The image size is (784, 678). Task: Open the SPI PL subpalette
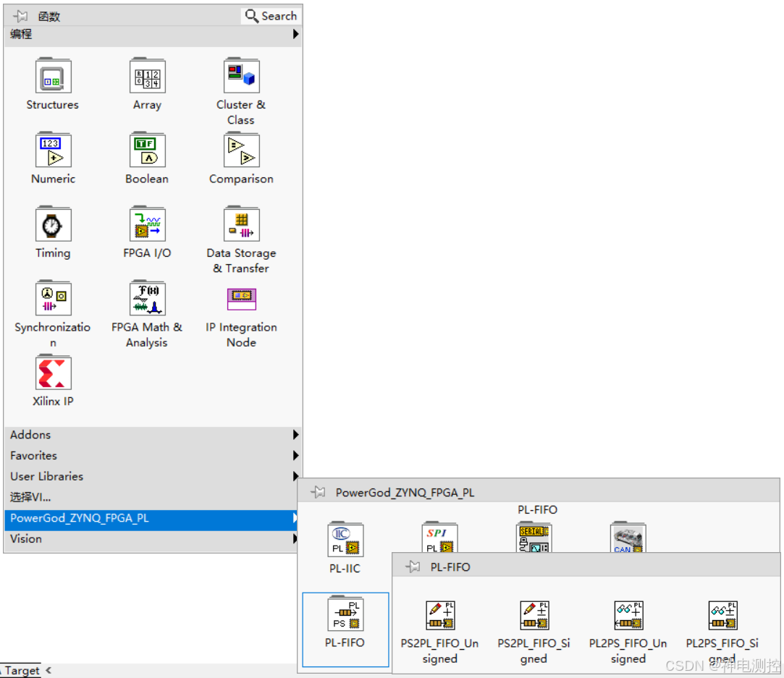pos(439,538)
